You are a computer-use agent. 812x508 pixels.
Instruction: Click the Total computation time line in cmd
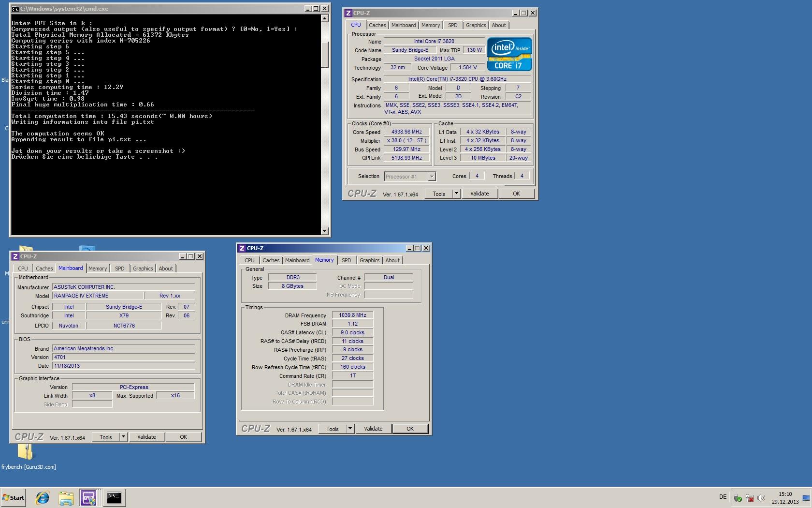(x=112, y=116)
